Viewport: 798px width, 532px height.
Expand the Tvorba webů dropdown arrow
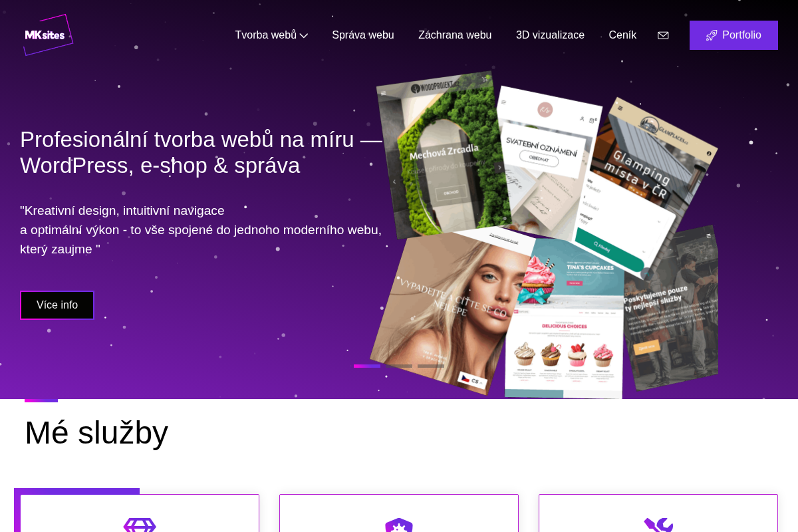coord(304,36)
